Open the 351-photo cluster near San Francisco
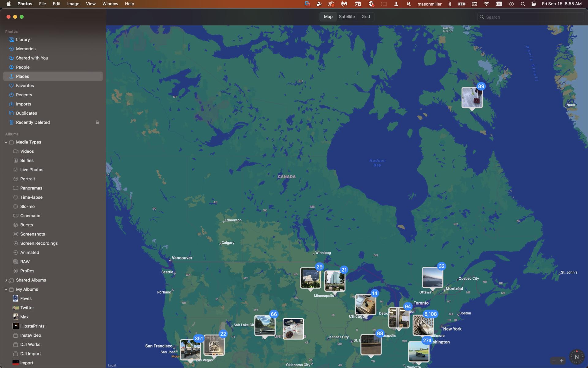 click(x=190, y=350)
